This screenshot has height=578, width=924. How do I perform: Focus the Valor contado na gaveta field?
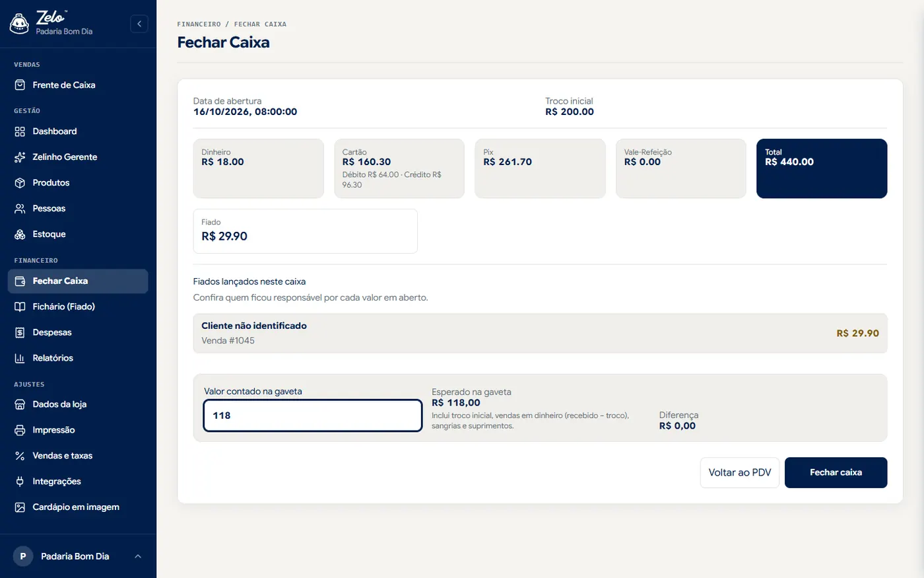tap(313, 415)
